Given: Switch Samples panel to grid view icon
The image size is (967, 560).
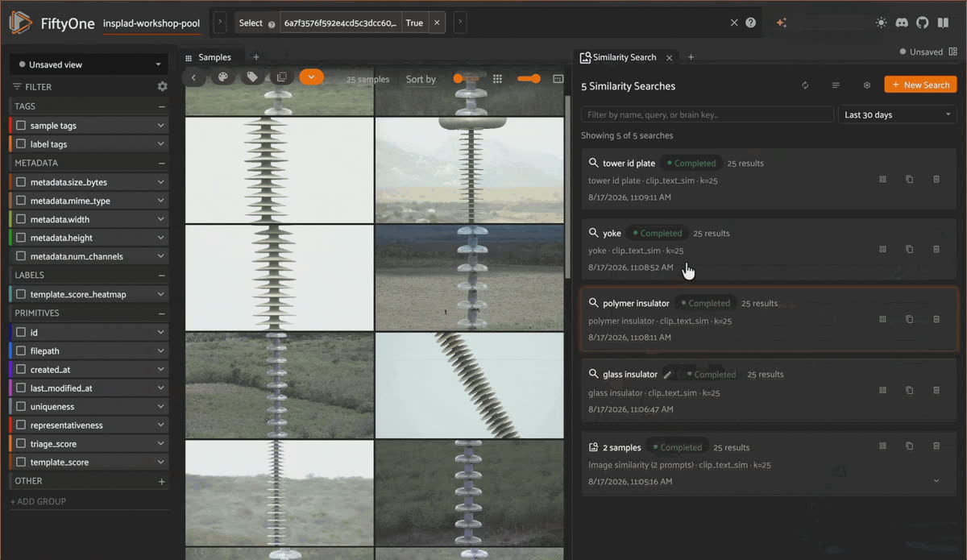Looking at the screenshot, I should (498, 79).
